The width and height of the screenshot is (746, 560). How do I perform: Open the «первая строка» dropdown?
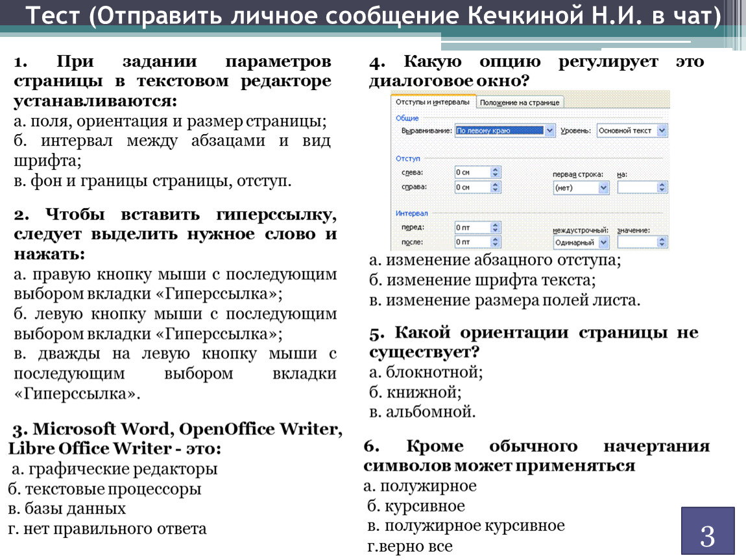click(603, 187)
